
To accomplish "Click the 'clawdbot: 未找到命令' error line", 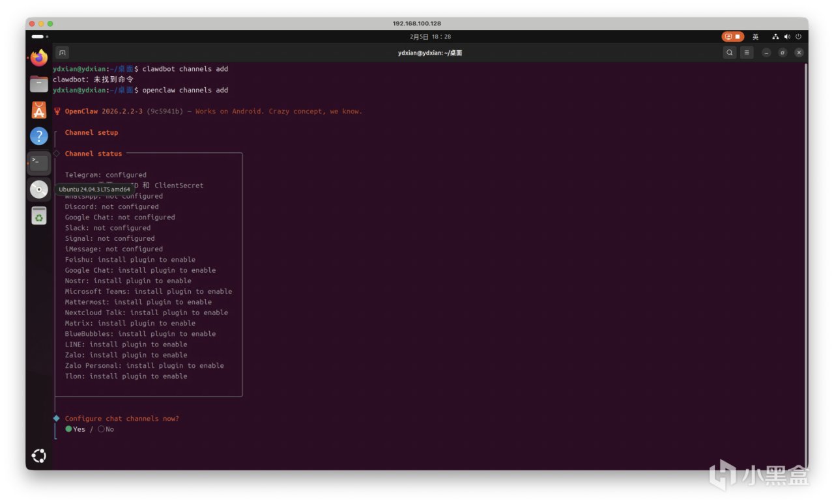I will [93, 79].
